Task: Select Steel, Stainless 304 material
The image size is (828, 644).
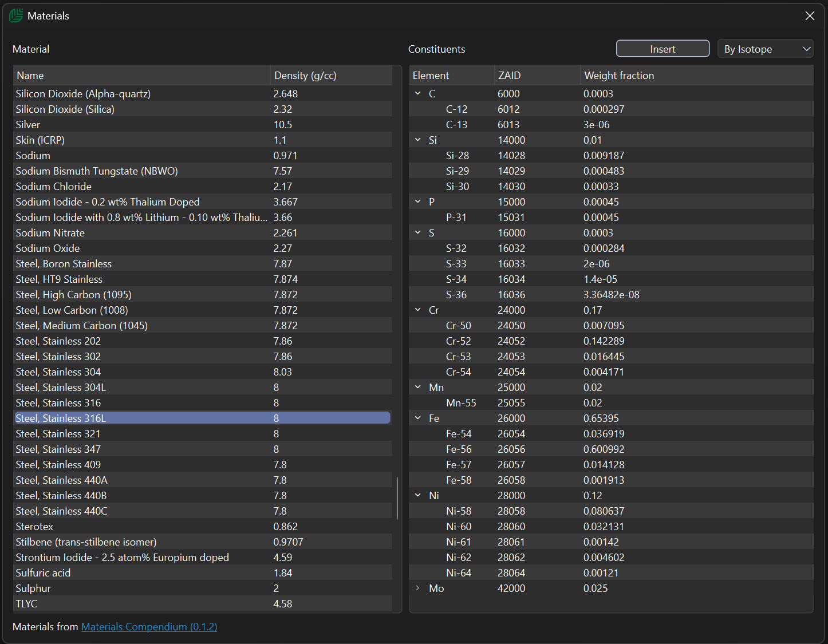Action: [x=203, y=372]
